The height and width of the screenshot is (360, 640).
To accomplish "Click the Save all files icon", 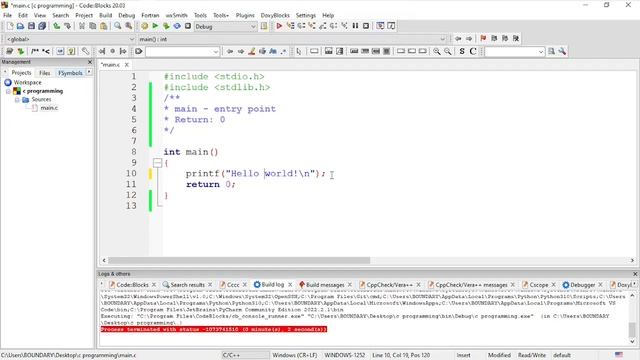I will (x=42, y=26).
